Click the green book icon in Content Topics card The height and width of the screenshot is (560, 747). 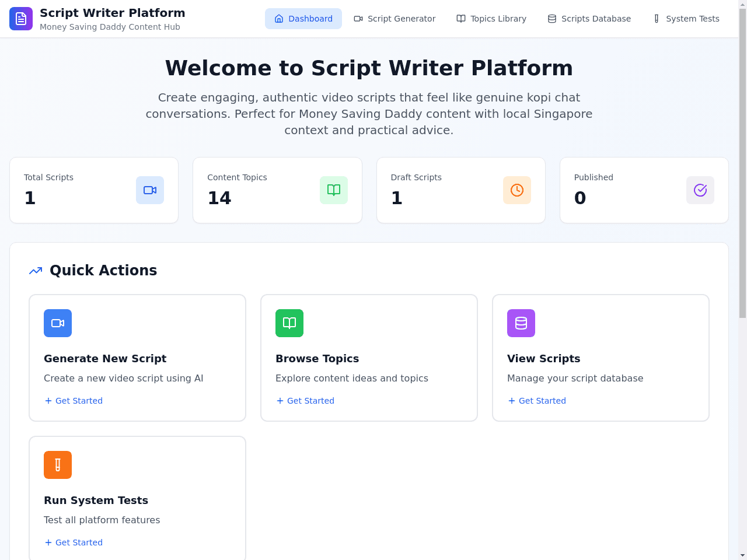click(334, 190)
